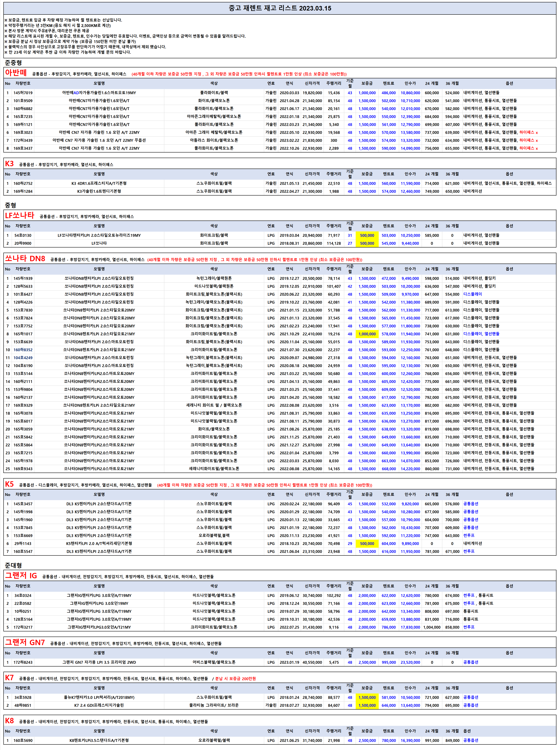Click the 그랜저 IG section heading
The width and height of the screenshot is (560, 750).
pyautogui.click(x=21, y=575)
